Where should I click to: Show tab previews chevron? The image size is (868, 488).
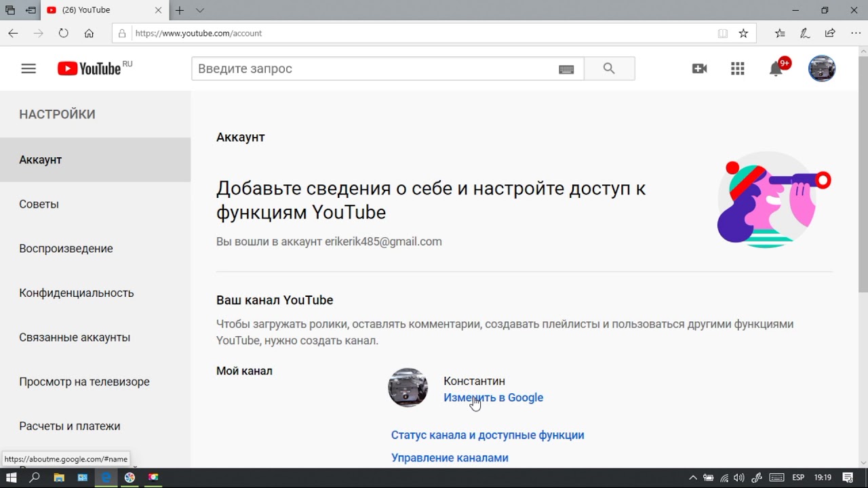pyautogui.click(x=200, y=10)
